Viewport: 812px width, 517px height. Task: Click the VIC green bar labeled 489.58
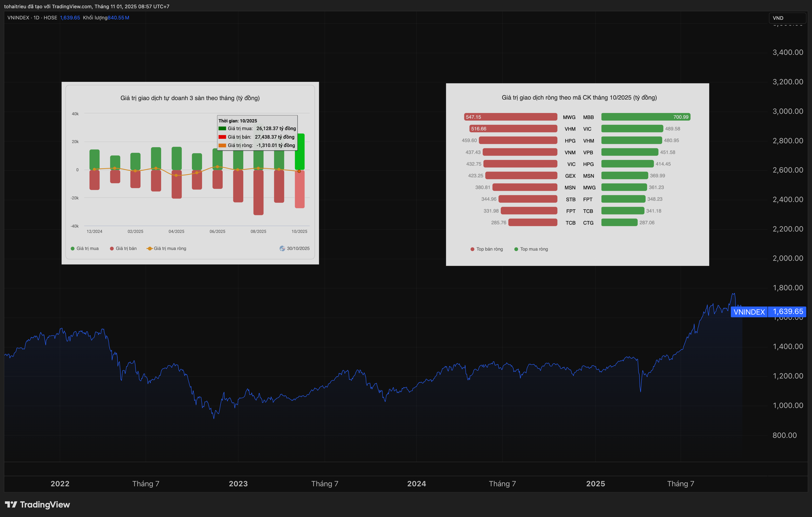632,129
